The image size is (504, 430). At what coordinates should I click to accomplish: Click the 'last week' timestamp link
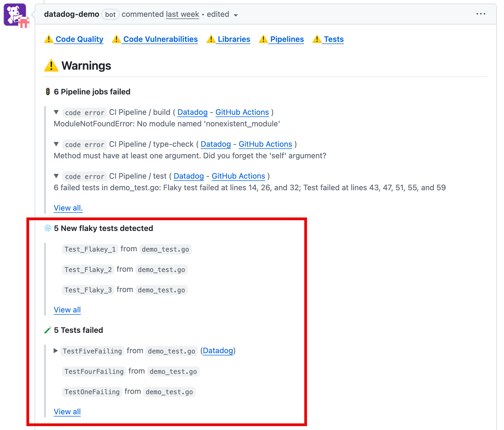(x=182, y=14)
